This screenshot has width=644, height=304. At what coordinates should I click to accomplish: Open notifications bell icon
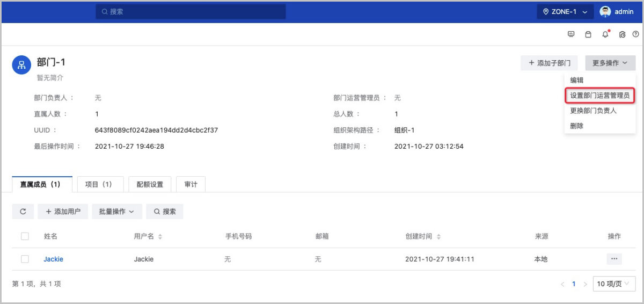pyautogui.click(x=605, y=34)
